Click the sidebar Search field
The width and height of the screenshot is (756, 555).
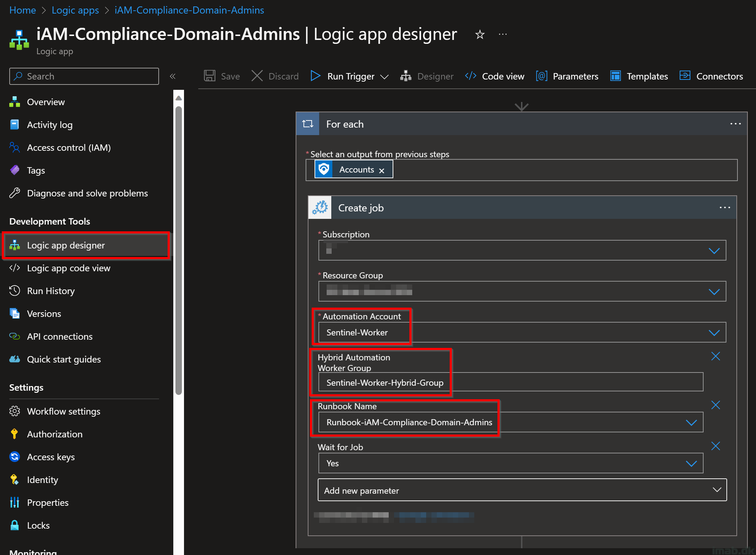coord(84,76)
